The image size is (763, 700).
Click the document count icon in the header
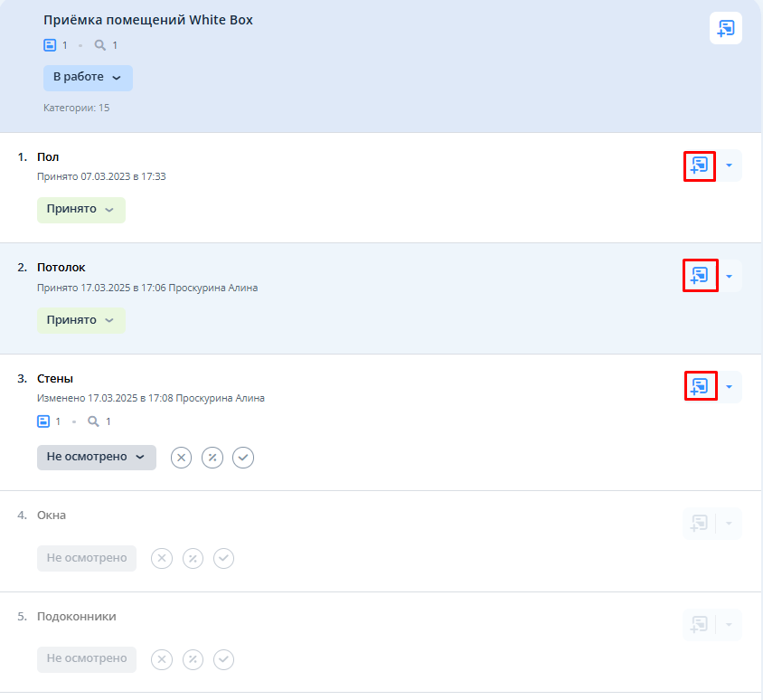point(50,45)
